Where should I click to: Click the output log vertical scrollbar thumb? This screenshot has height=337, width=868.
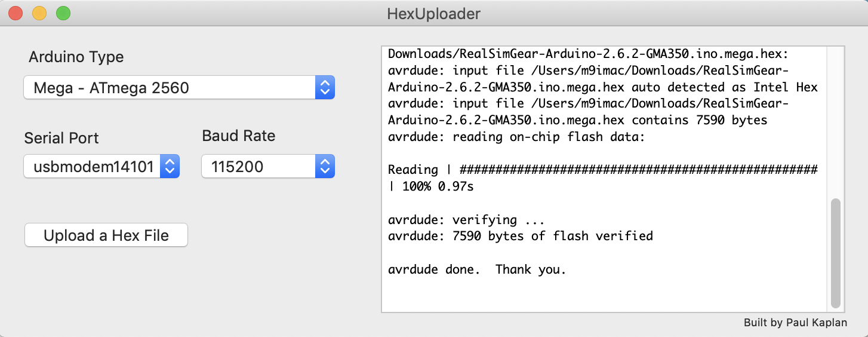click(x=835, y=253)
